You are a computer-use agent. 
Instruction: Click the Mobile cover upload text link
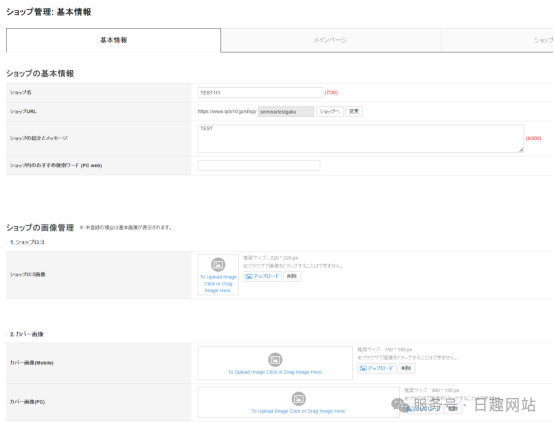click(275, 372)
